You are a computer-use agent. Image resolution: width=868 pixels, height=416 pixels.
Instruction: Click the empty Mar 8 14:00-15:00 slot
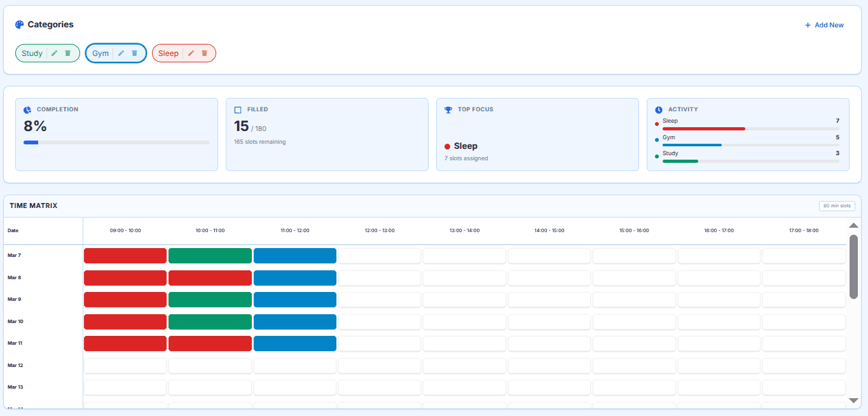(x=549, y=278)
